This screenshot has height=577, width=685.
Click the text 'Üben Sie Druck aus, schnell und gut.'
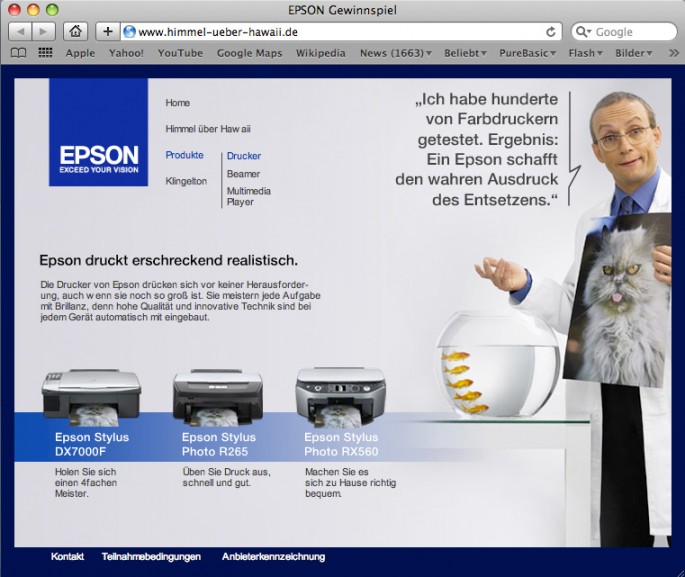(x=226, y=477)
